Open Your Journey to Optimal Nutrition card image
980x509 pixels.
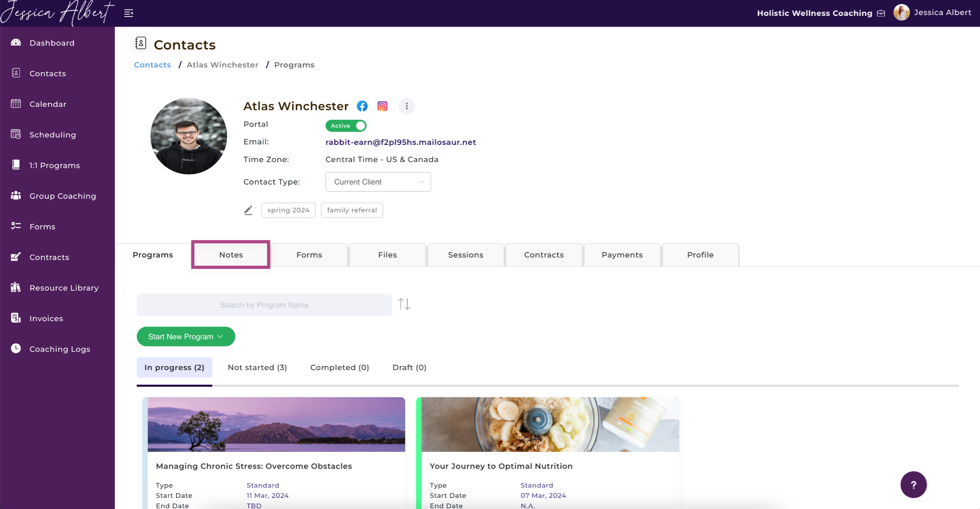(x=550, y=424)
